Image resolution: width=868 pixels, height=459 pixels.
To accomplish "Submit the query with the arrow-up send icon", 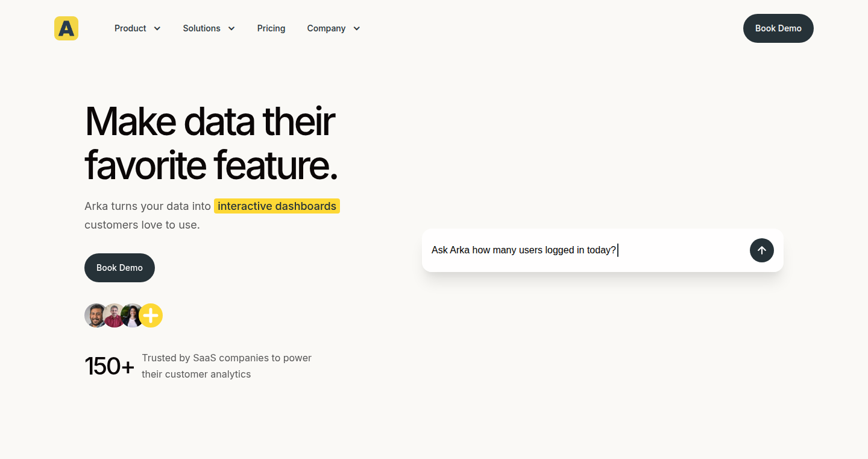I will tap(762, 250).
